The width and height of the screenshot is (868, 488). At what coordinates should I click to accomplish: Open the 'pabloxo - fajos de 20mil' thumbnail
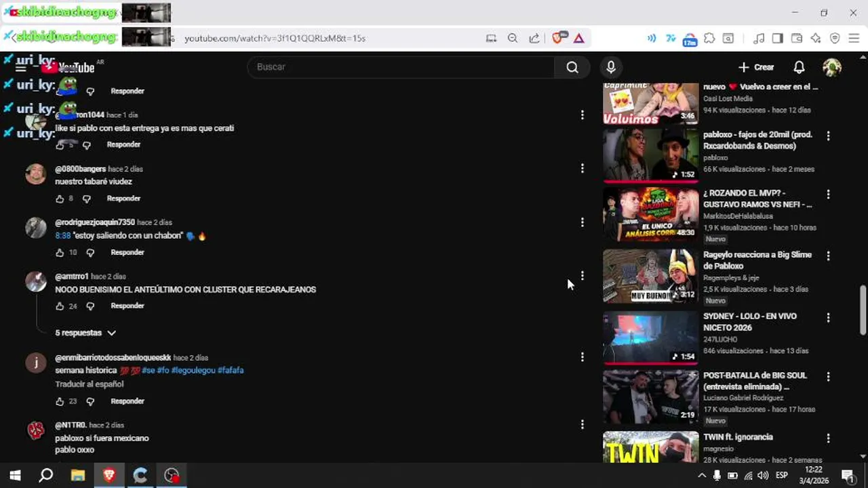point(651,155)
